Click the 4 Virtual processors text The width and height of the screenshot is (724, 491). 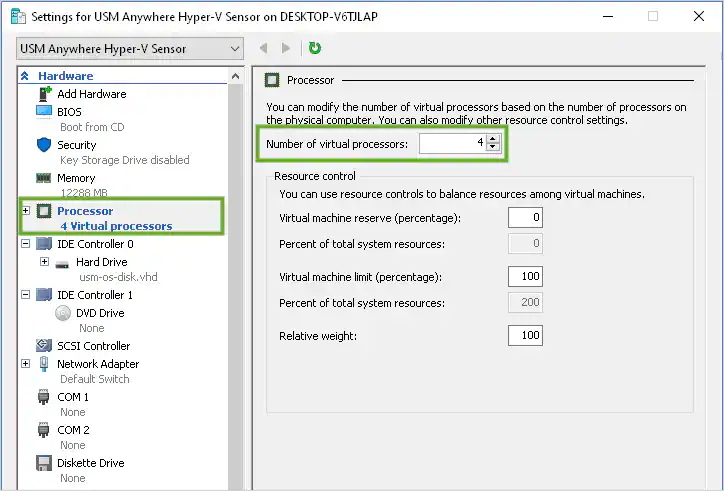point(116,226)
